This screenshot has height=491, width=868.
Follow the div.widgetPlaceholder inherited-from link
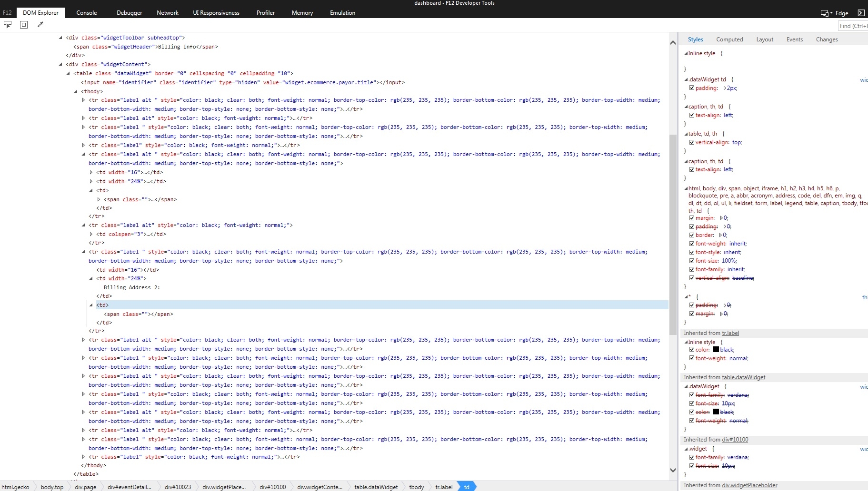pyautogui.click(x=749, y=485)
